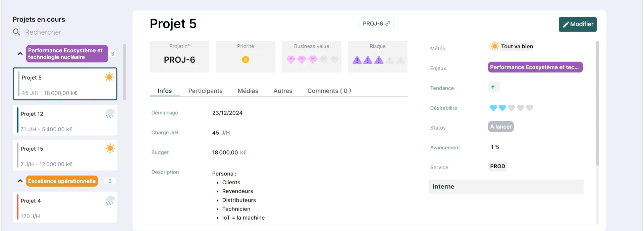Image resolution: width=644 pixels, height=231 pixels.
Task: Open the PROJ-6 link badge
Action: [376, 24]
